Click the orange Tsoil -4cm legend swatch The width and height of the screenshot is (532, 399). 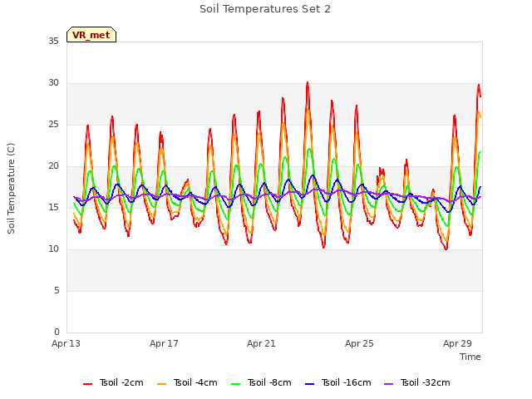click(161, 384)
